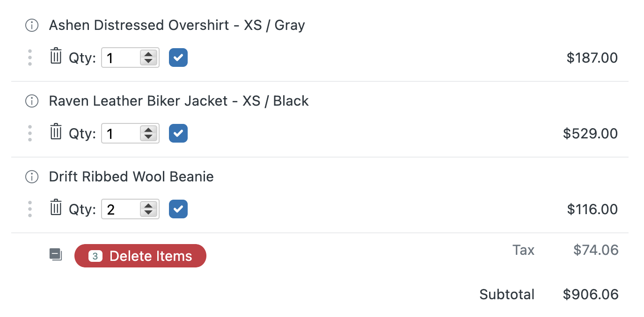The width and height of the screenshot is (644, 317).
Task: Toggle the Drift Ribbed Wool Beanie checkbox
Action: tap(178, 209)
